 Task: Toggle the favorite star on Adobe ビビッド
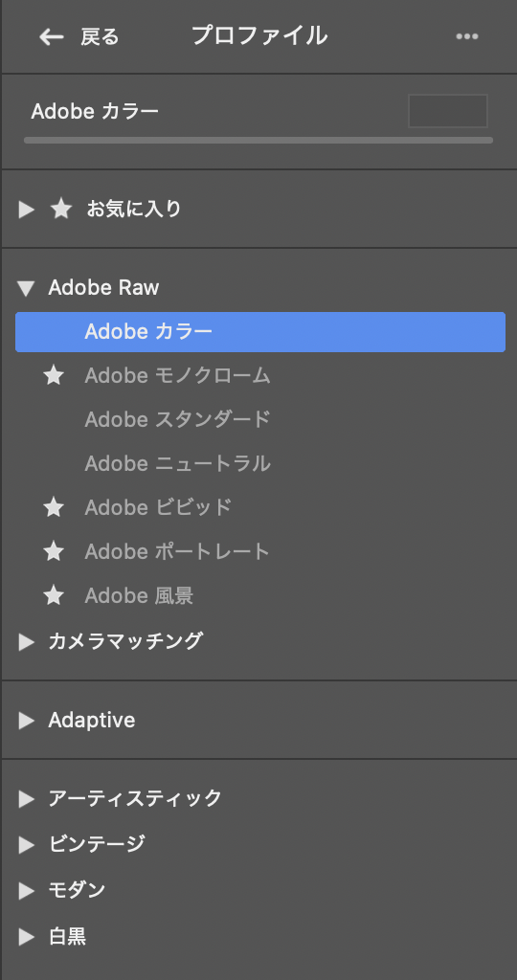tap(54, 507)
